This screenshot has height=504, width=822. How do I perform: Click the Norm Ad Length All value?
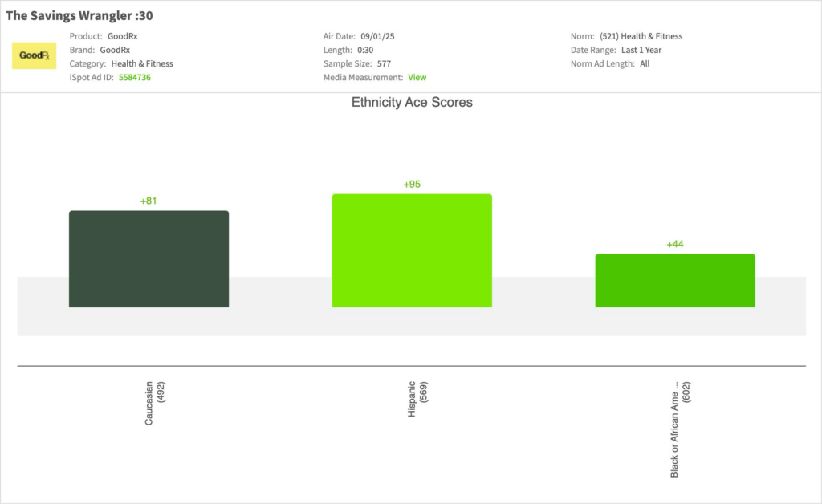point(645,63)
